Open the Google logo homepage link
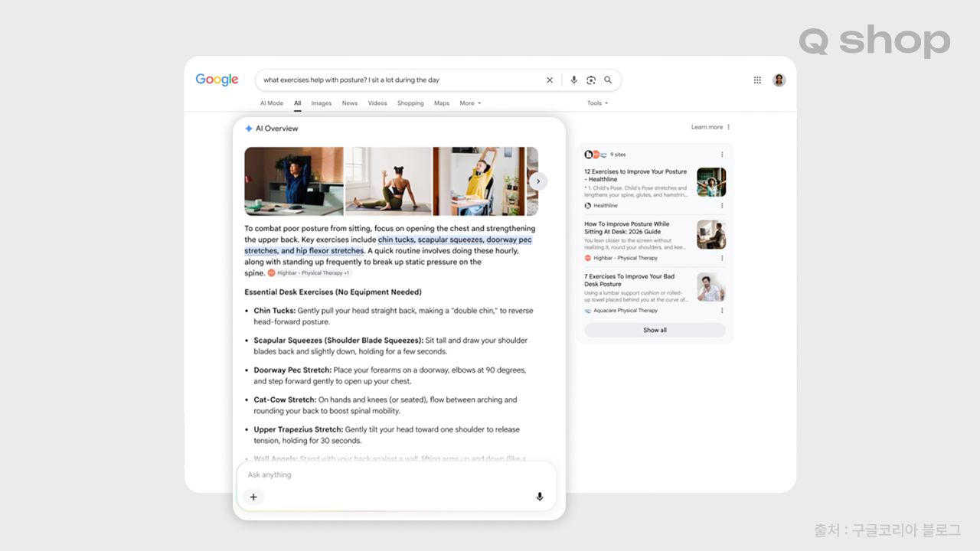This screenshot has height=551, width=980. (217, 80)
